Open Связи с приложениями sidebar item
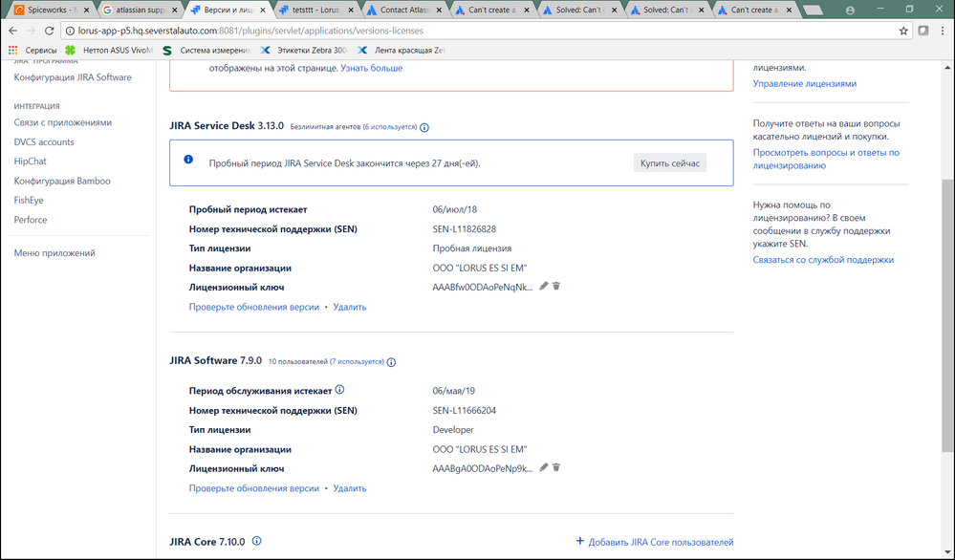This screenshot has width=955, height=560. click(63, 122)
